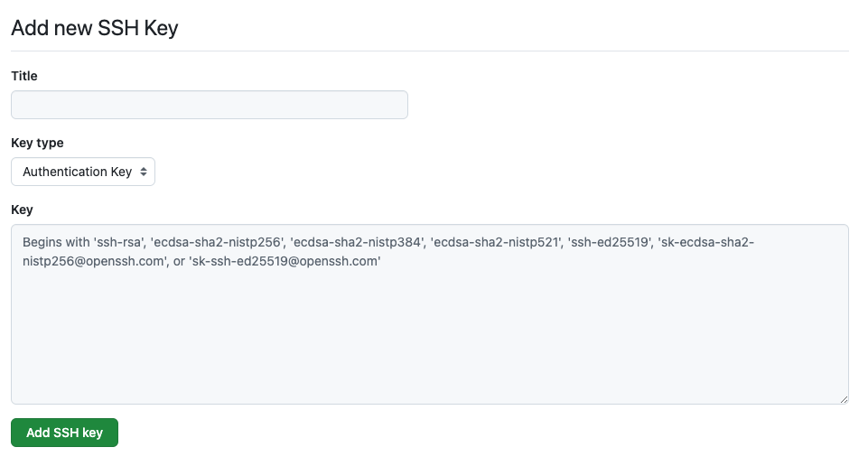Click the up-down arrows icon in Key type selector

coord(144,172)
